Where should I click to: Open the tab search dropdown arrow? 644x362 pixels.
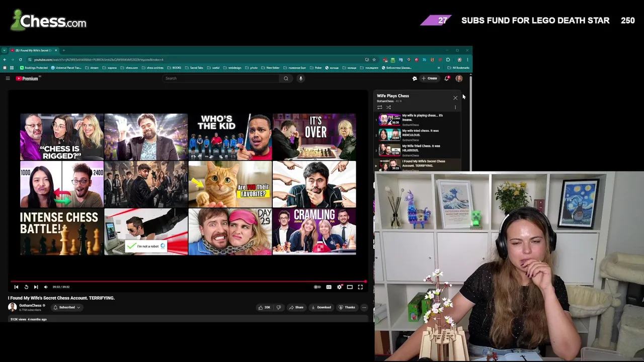(4, 50)
